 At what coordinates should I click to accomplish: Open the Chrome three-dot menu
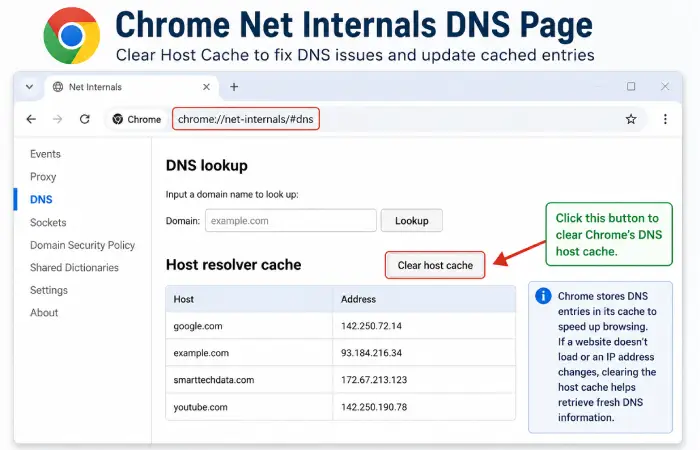coord(665,119)
